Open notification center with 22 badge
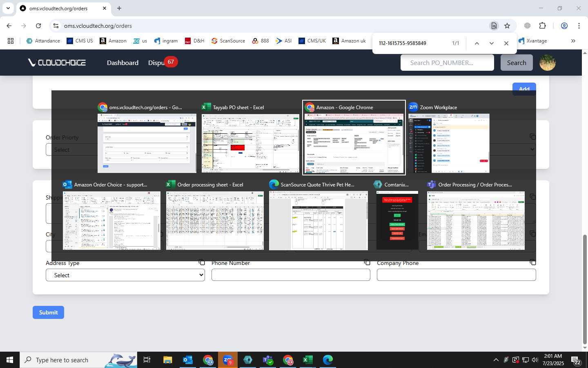Image resolution: width=588 pixels, height=368 pixels. [576, 360]
